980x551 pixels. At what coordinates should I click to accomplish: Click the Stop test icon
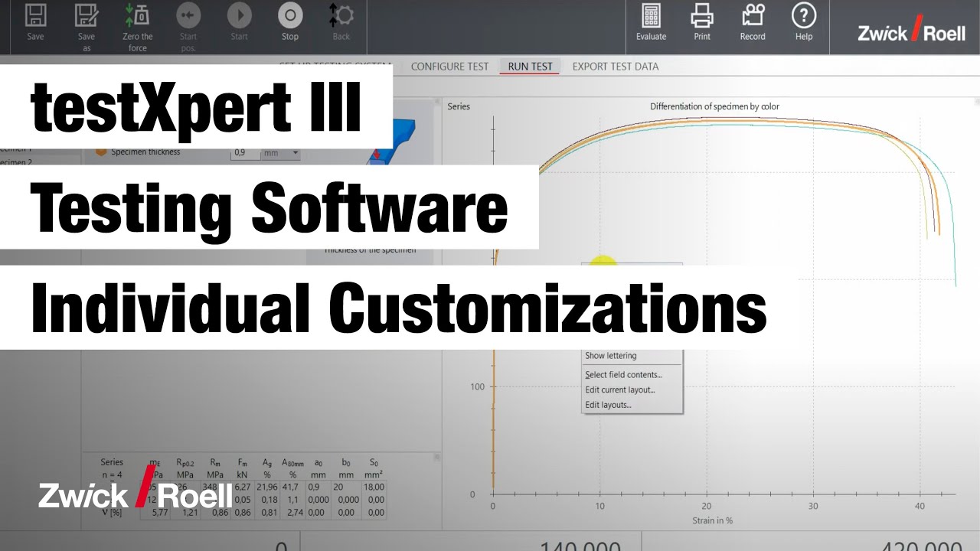[x=290, y=15]
